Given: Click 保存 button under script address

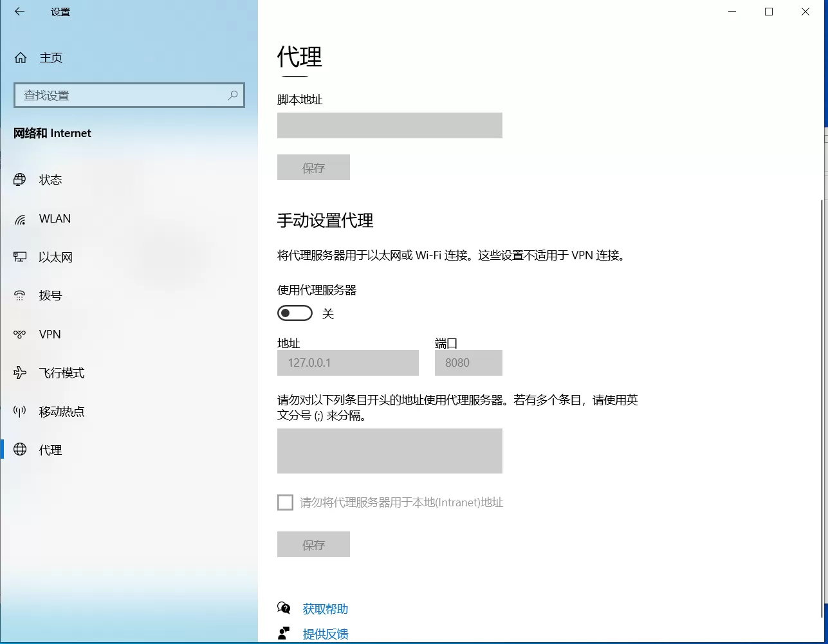Looking at the screenshot, I should click(313, 167).
